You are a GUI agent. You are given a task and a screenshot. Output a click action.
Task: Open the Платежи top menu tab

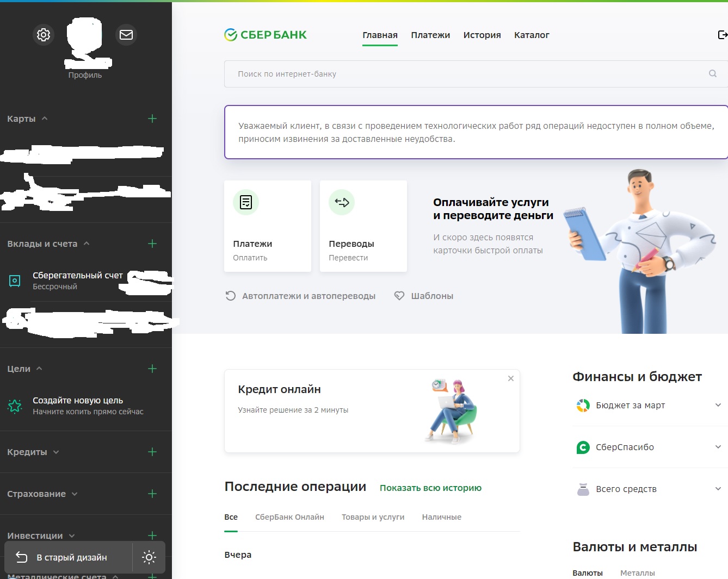(430, 35)
